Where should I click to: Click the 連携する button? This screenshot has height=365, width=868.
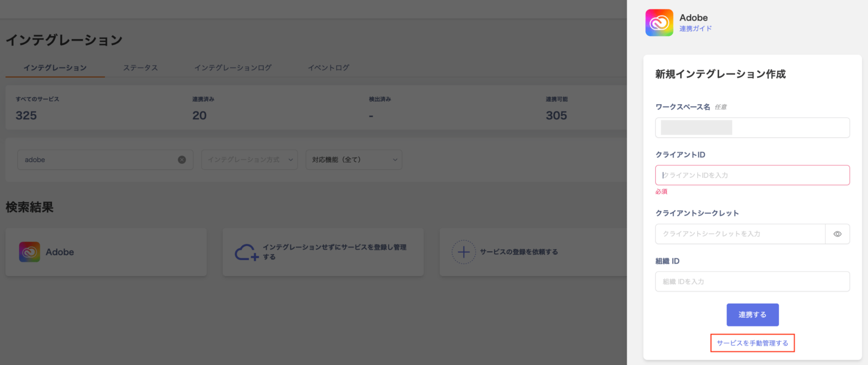[752, 315]
